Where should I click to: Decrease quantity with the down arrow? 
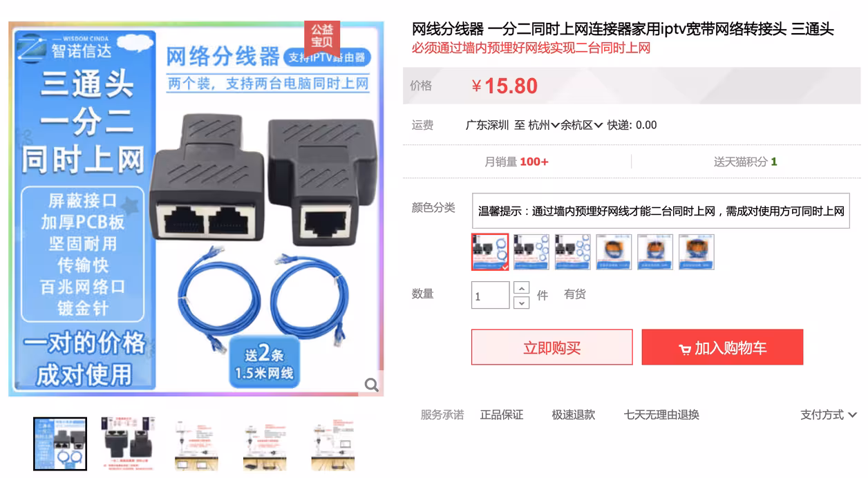(x=522, y=302)
